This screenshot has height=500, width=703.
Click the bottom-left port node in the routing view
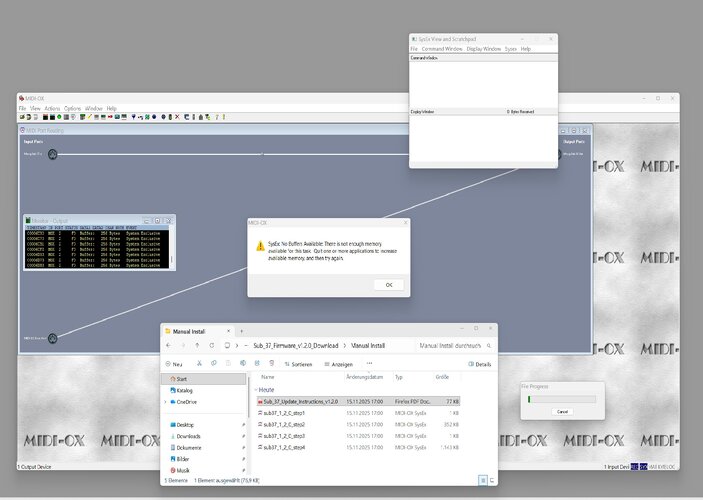(x=52, y=338)
